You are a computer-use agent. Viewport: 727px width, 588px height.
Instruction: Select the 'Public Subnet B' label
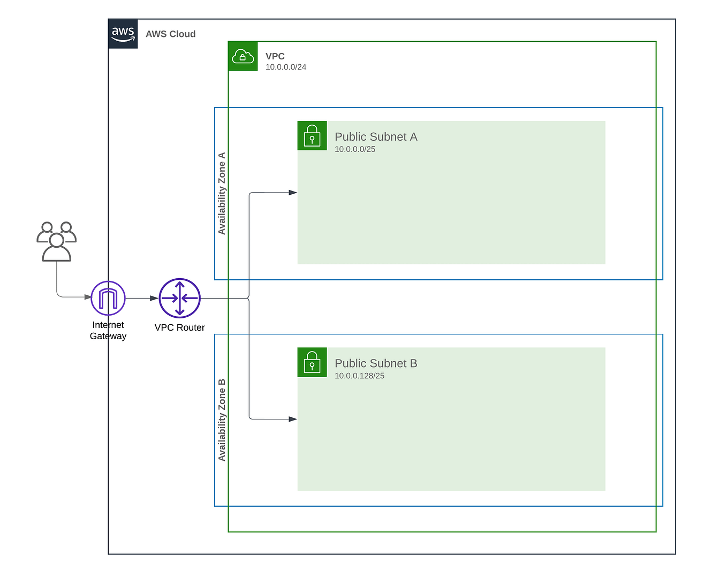(x=376, y=363)
